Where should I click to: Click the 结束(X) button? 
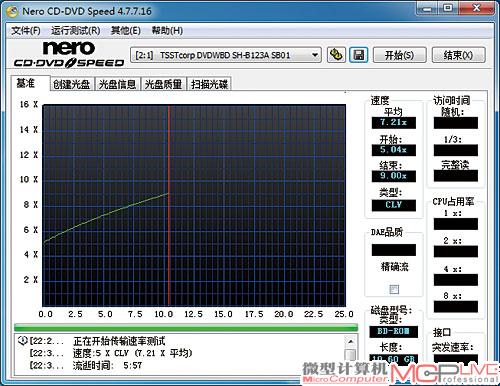coord(458,55)
